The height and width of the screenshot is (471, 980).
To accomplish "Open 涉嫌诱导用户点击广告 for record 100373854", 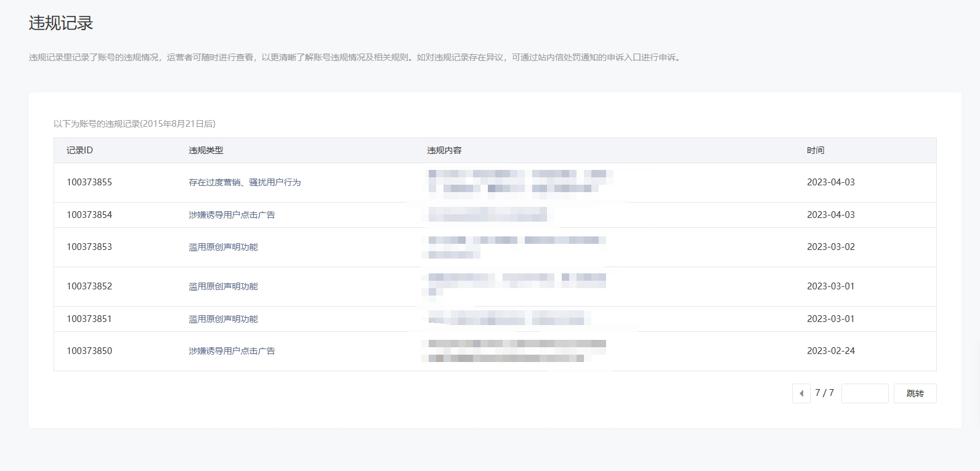I will pyautogui.click(x=232, y=215).
